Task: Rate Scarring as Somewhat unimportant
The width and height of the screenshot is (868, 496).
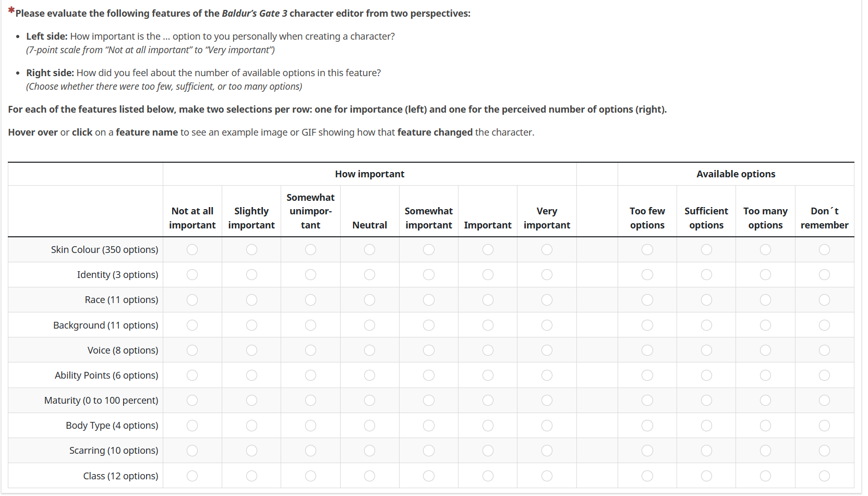Action: 310,451
